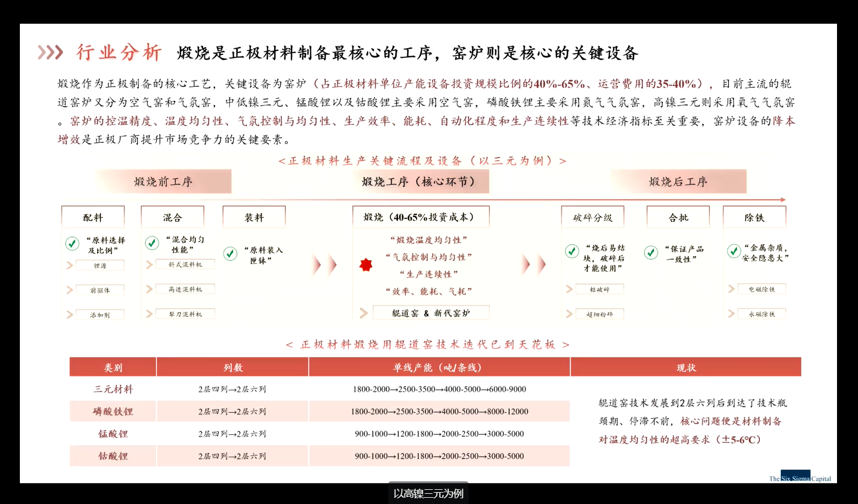Click the chevron arrow beside 粗破碎
Screen dimensions: 858x504
(x=569, y=289)
